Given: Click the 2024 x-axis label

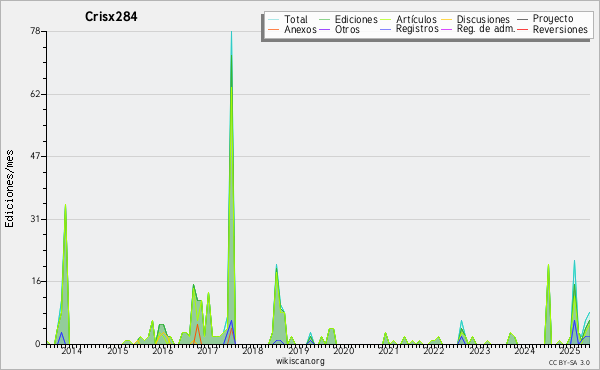Looking at the screenshot, I should pos(525,350).
